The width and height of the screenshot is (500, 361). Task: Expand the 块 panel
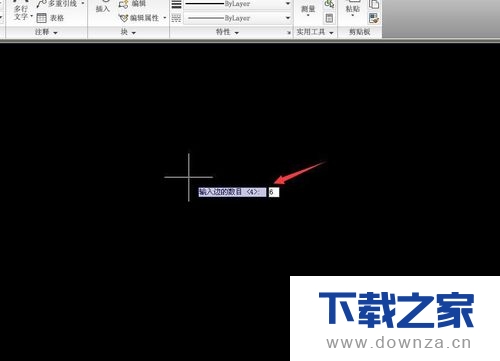[128, 32]
